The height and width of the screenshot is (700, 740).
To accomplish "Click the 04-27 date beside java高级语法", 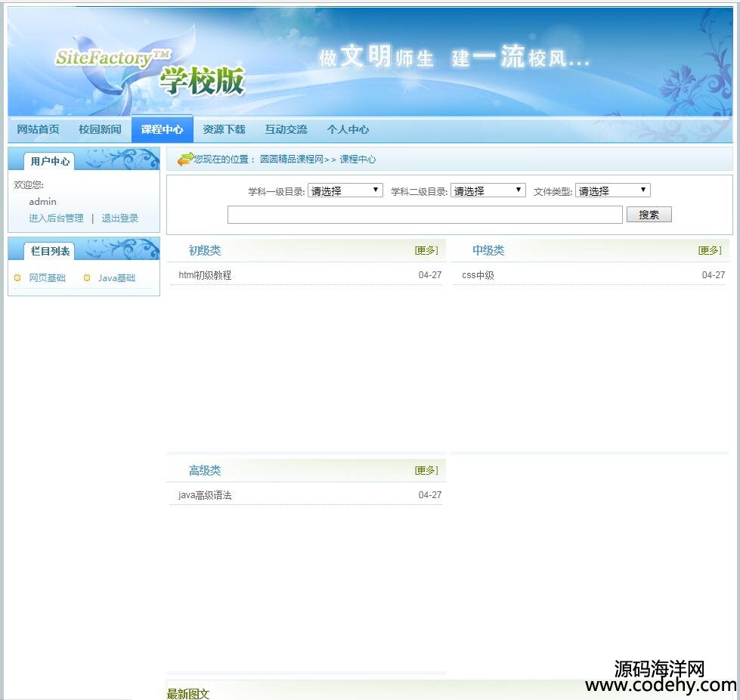I will point(430,495).
